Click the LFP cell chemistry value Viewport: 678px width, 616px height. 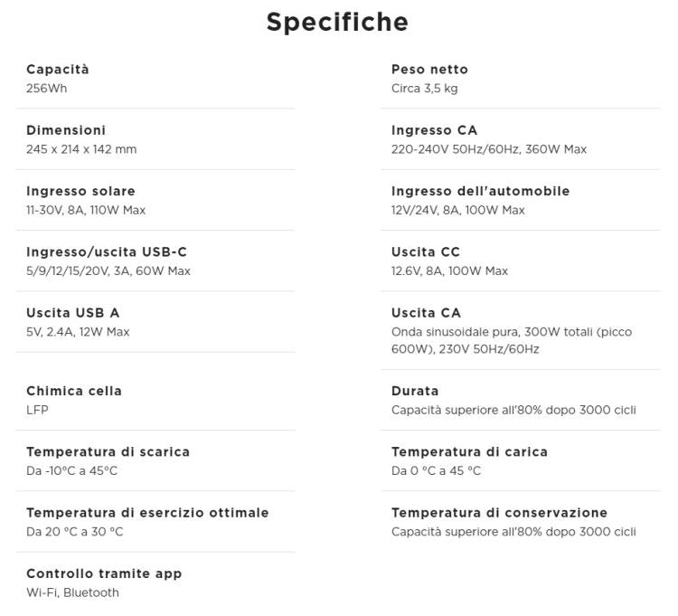tap(37, 410)
